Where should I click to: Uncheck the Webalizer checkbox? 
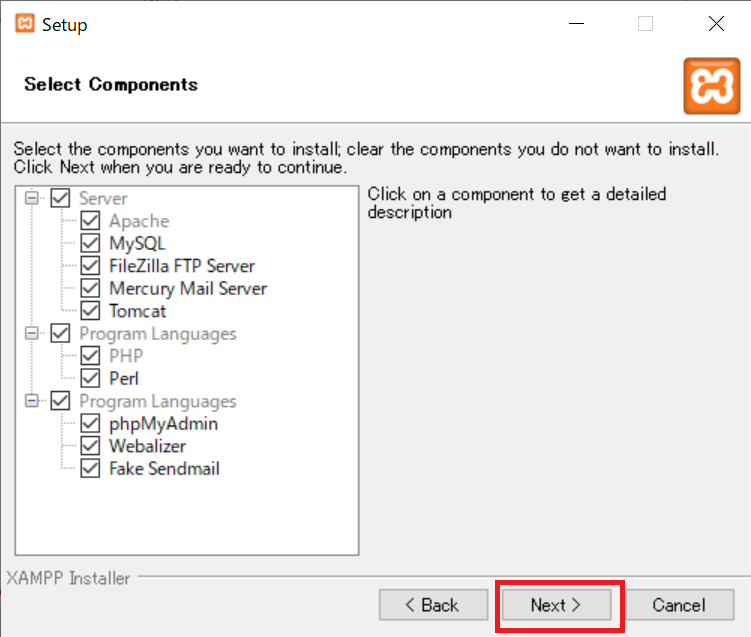coord(90,446)
